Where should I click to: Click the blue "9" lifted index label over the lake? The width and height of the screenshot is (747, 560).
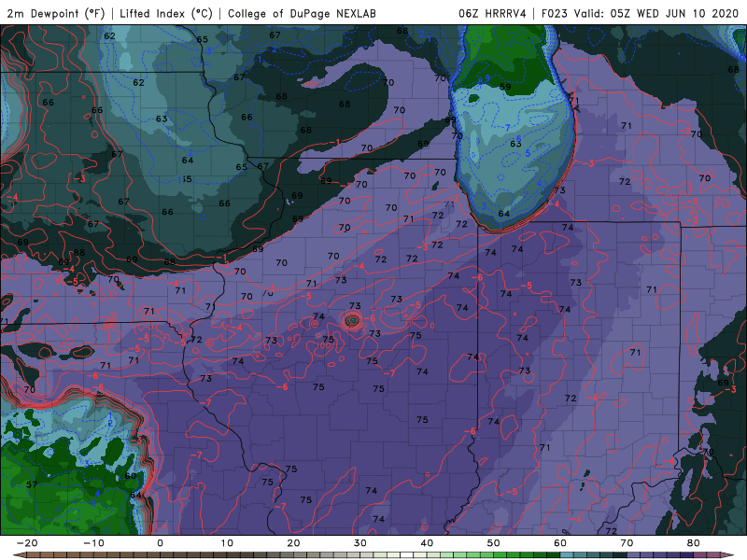tap(487, 78)
